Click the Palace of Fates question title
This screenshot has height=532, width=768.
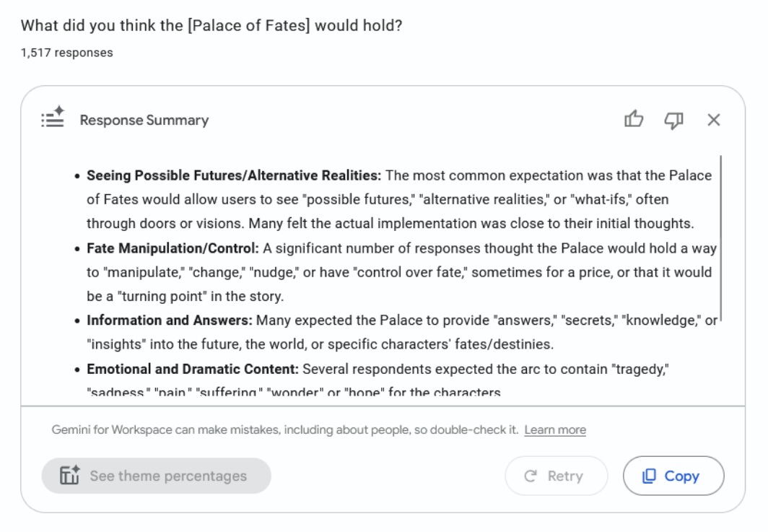211,26
